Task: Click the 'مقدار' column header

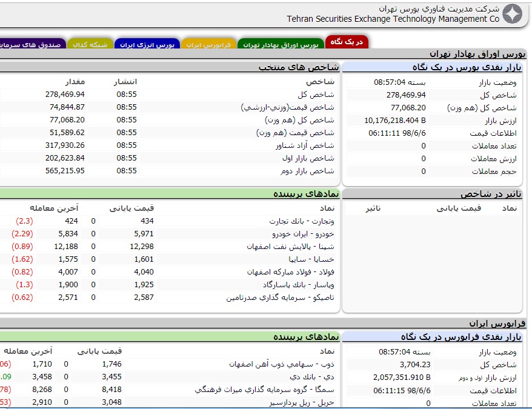Action: coord(75,82)
